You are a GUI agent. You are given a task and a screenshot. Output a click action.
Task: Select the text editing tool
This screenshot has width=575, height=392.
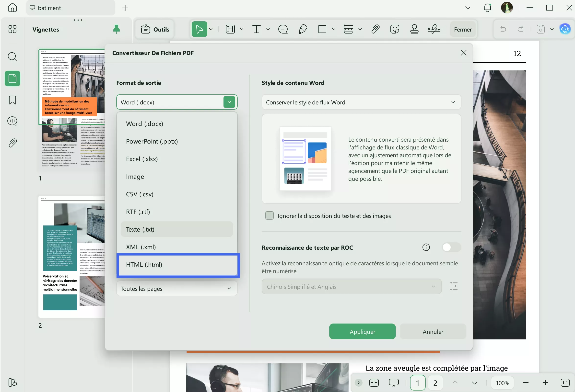[257, 29]
